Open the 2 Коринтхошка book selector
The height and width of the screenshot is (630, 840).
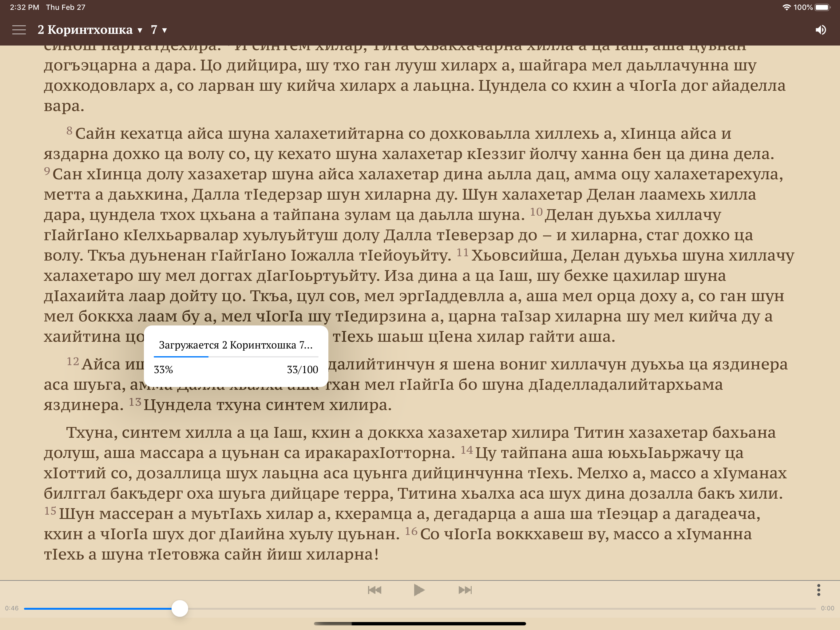point(89,30)
